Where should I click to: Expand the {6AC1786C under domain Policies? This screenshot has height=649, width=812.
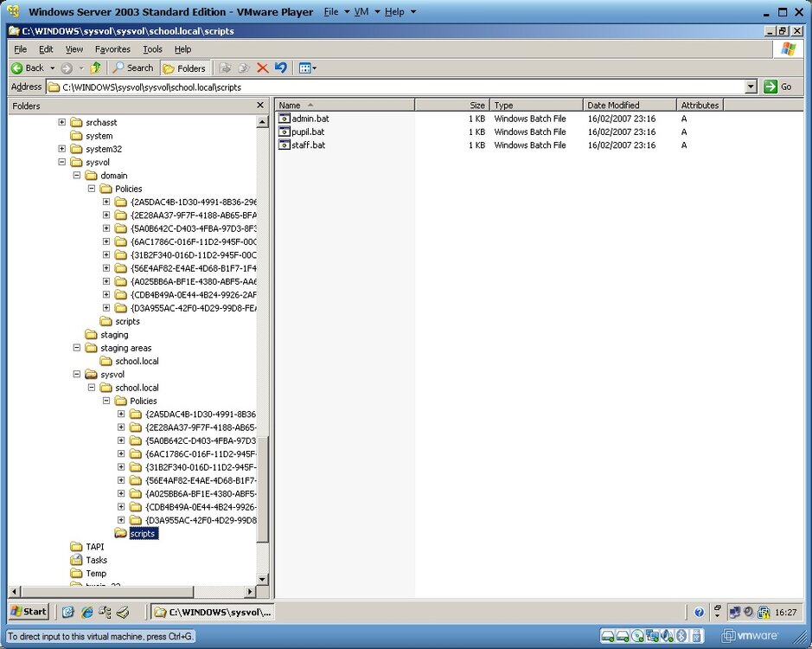pos(106,241)
